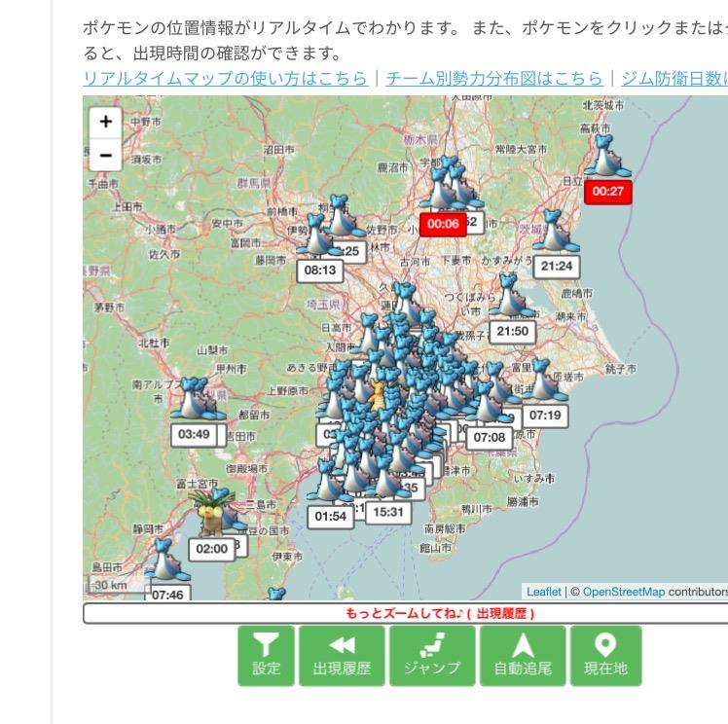Enable 自動追尾 auto-follow arrow button

tap(523, 655)
